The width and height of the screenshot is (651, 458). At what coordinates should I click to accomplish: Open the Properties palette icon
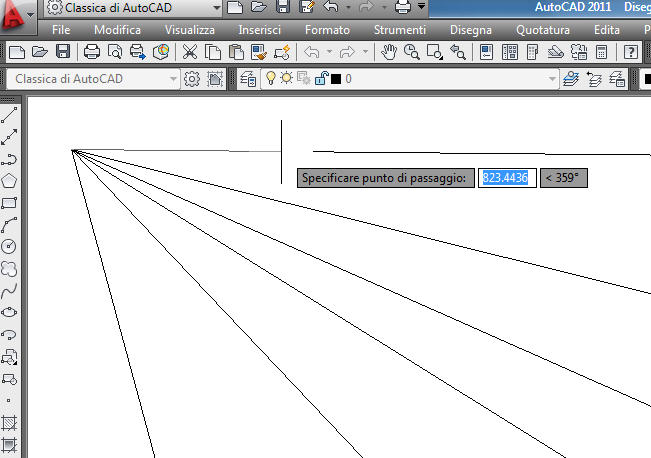(486, 52)
